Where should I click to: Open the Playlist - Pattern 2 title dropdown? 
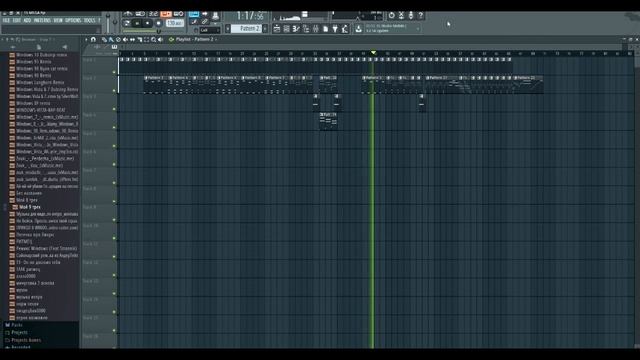tap(196, 40)
